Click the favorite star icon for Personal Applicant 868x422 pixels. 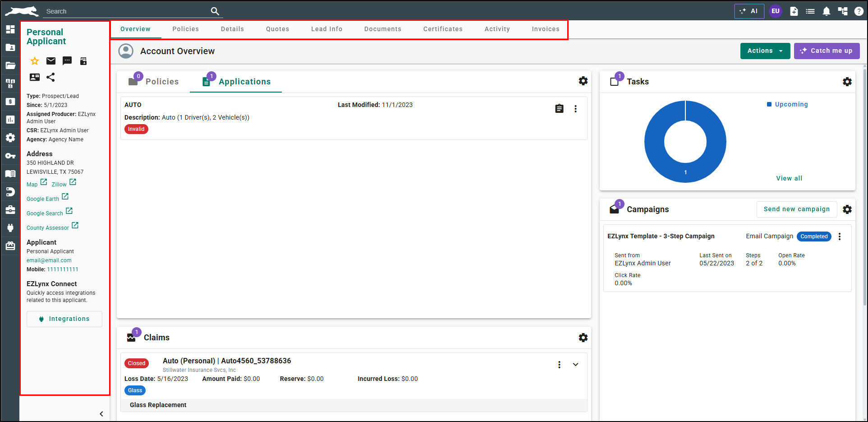35,61
